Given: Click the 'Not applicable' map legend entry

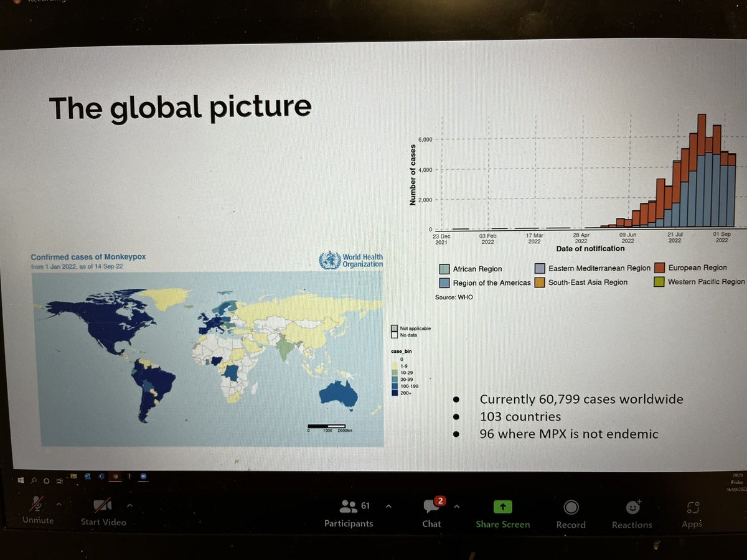Looking at the screenshot, I should point(411,328).
